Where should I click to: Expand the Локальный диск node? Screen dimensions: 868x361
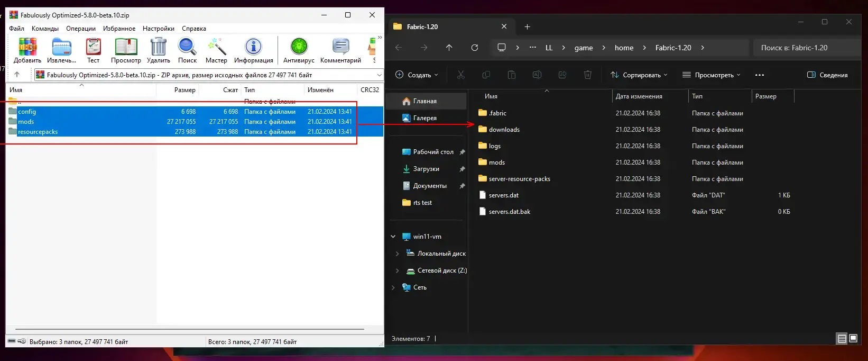pos(398,254)
